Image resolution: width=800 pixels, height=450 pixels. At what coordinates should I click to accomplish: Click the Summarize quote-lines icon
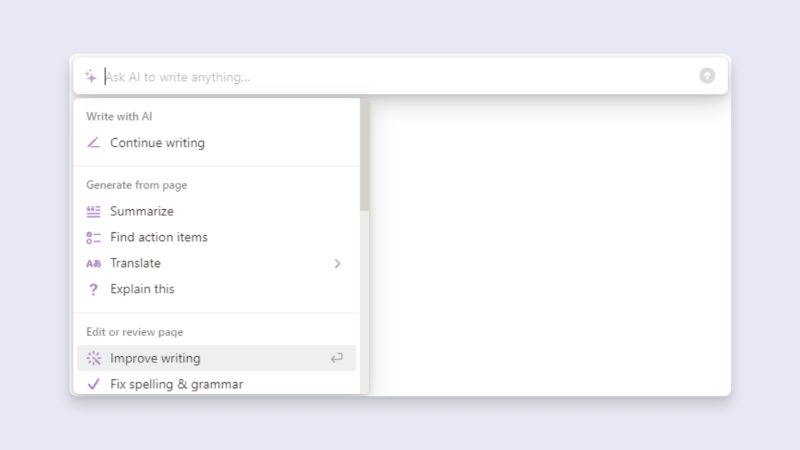[x=93, y=211]
